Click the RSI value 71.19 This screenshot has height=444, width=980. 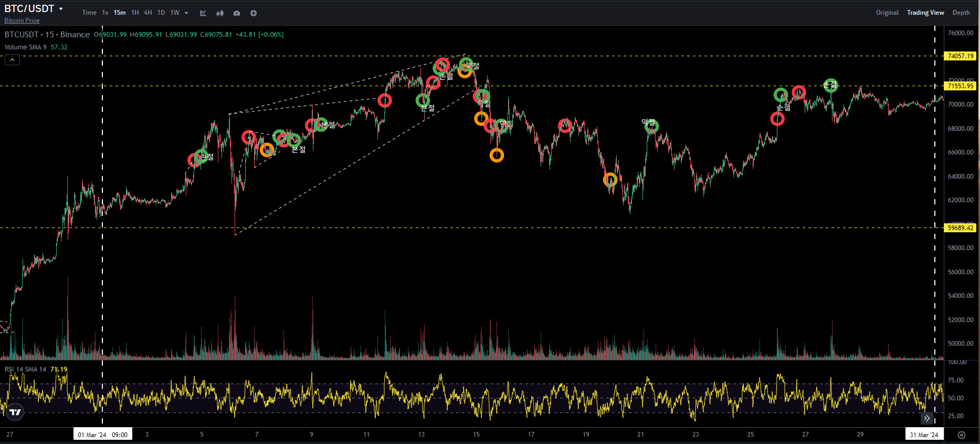pos(59,369)
